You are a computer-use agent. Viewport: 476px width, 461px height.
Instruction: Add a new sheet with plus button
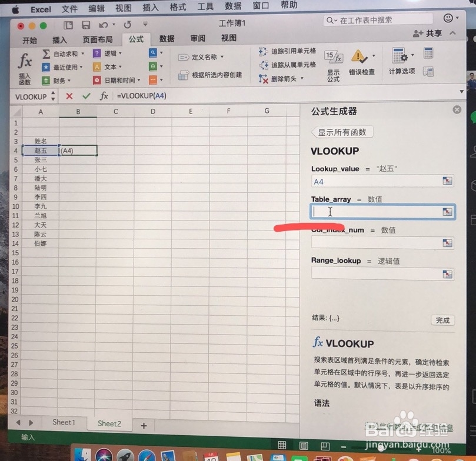click(x=144, y=426)
